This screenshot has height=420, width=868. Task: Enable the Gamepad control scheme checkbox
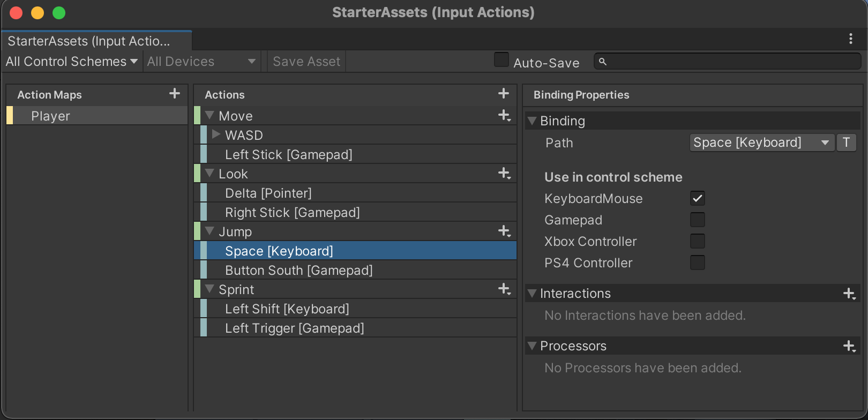697,220
